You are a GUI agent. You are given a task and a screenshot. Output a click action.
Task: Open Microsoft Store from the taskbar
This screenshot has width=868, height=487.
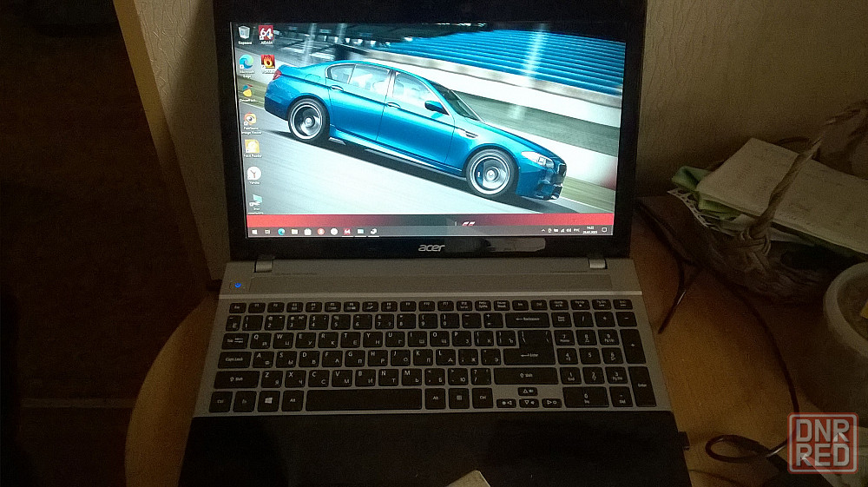click(308, 232)
